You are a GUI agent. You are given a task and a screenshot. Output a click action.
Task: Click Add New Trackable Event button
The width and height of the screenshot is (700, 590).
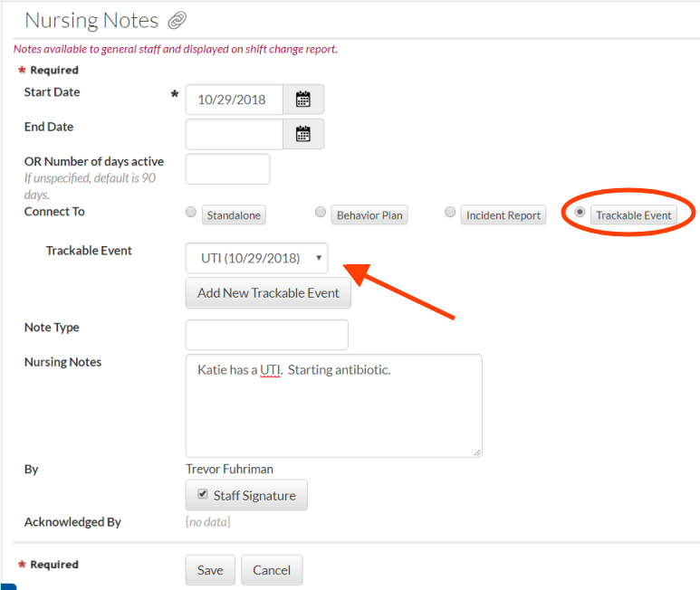(268, 293)
